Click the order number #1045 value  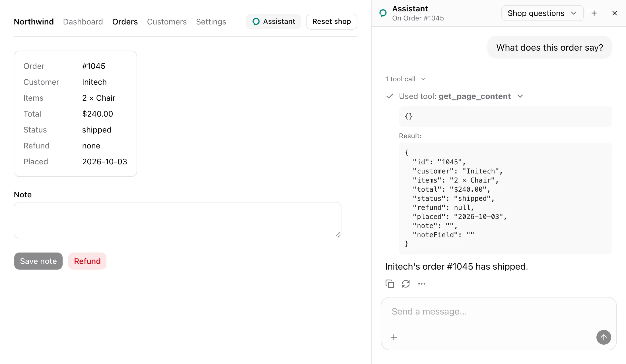tap(94, 66)
